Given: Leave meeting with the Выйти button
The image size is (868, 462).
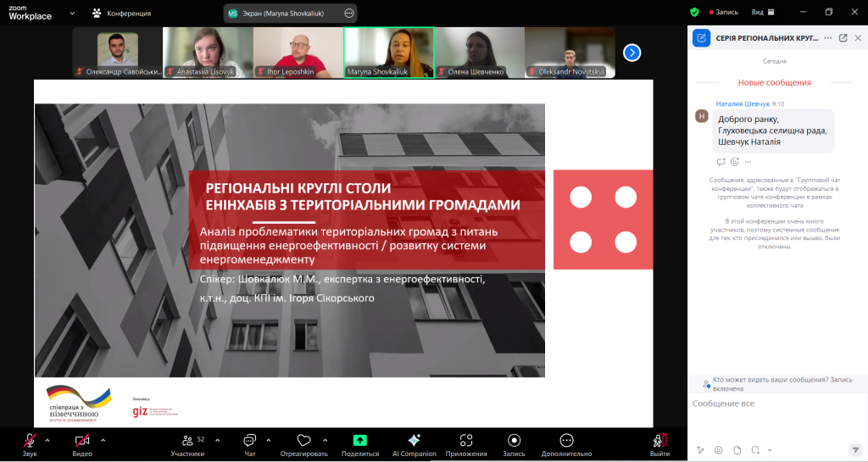Looking at the screenshot, I should point(659,444).
